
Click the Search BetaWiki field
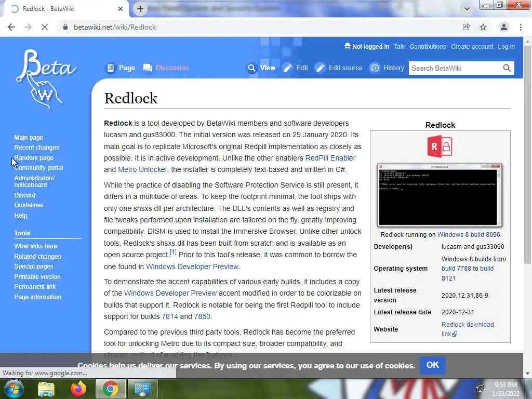pyautogui.click(x=455, y=68)
